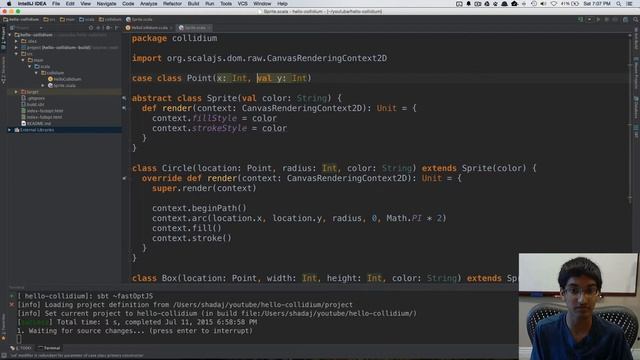This screenshot has width=640, height=360.
Task: Open the macOS Notification Center list icon
Action: (630, 4)
